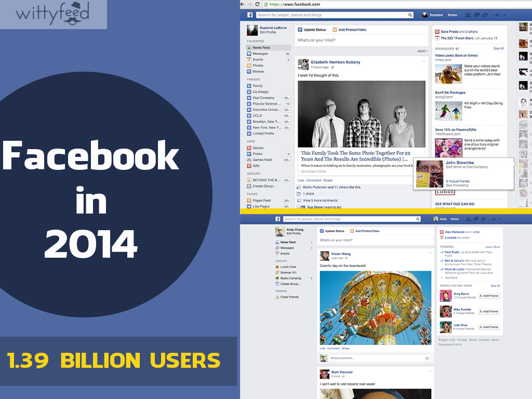The width and height of the screenshot is (532, 399).
Task: Click Edit Profile under Andy Chung
Action: point(294,233)
